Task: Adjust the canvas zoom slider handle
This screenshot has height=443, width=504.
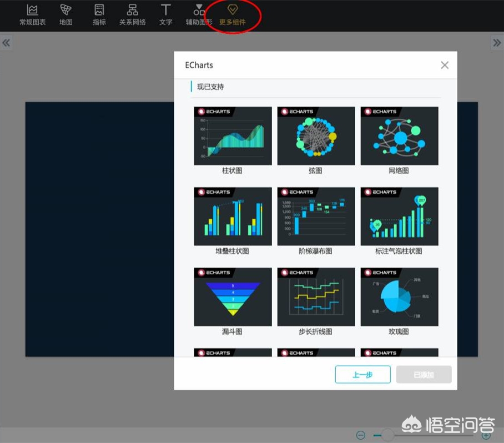Action: [x=387, y=435]
